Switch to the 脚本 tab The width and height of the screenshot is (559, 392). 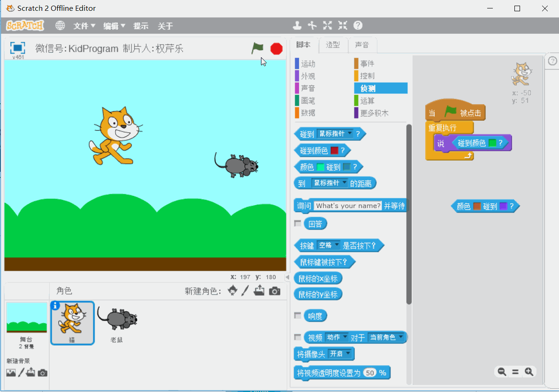point(303,45)
